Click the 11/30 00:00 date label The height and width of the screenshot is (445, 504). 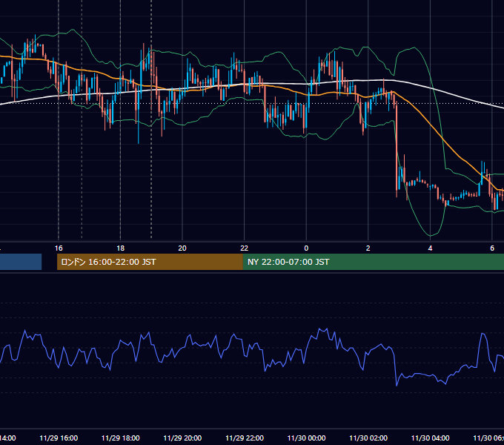(x=306, y=438)
